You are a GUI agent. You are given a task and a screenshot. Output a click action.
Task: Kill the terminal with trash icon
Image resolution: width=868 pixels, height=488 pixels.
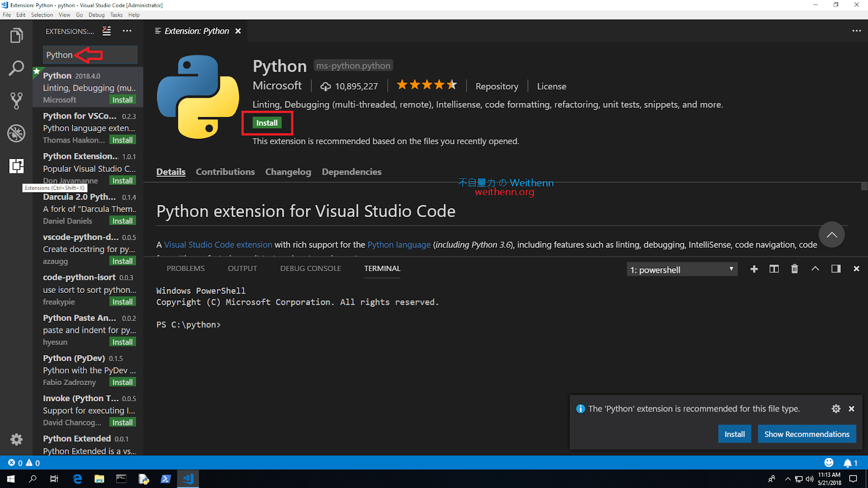pos(795,269)
